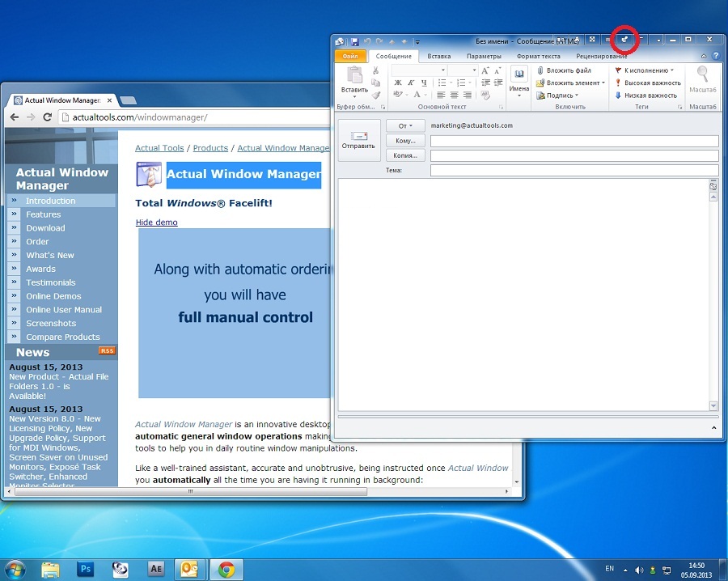
Task: Open the Address Book (Имена) icon
Action: pyautogui.click(x=519, y=74)
